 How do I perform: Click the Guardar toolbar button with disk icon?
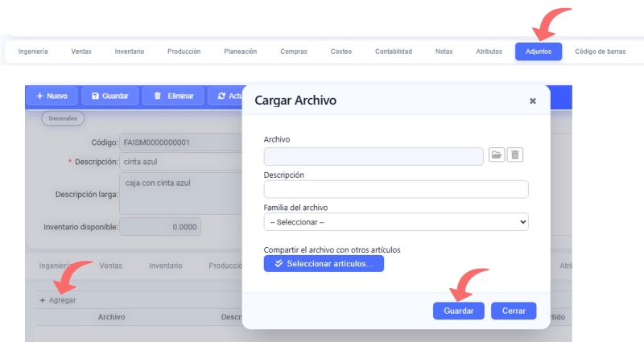click(x=110, y=96)
